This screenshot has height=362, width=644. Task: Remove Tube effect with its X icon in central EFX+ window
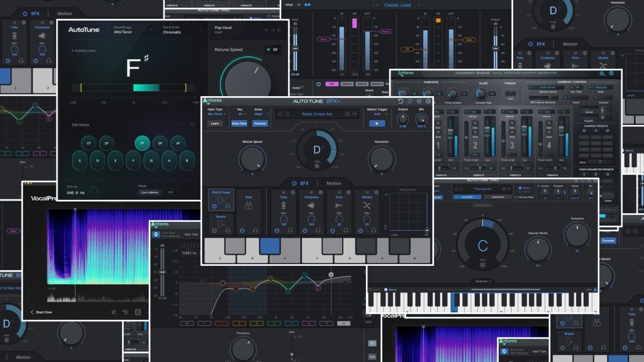click(293, 192)
